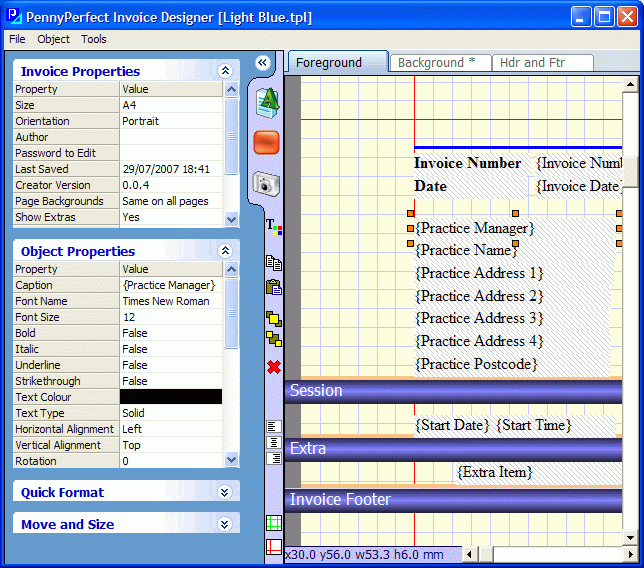Align text left icon
This screenshot has height=568, width=644.
(274, 426)
